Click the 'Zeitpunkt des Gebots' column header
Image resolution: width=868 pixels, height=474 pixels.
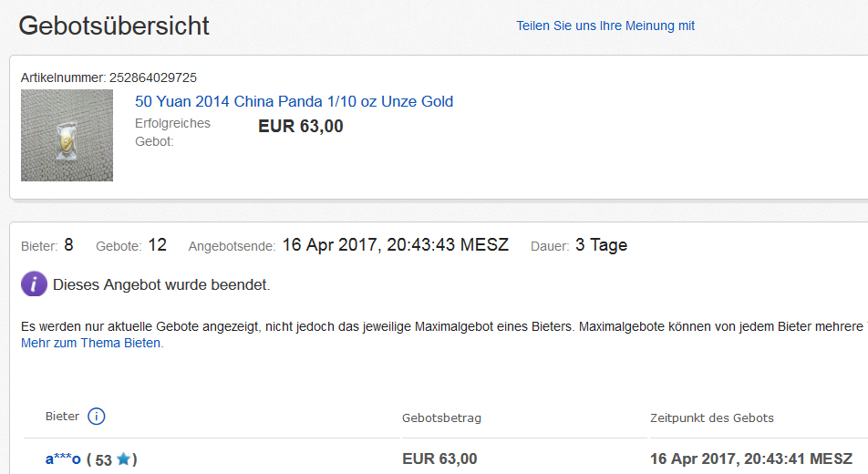[711, 417]
